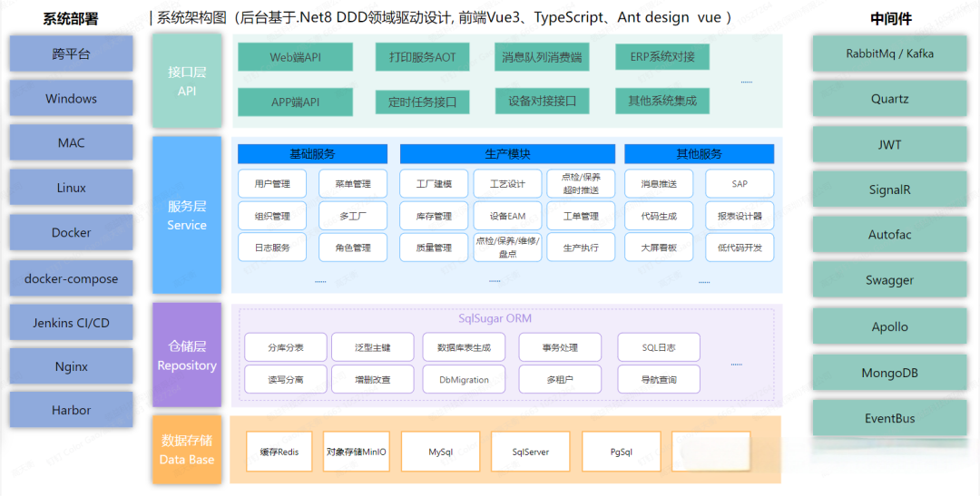Select the 定时任务接口 box
Viewport: 980px width, 496px height.
[423, 102]
